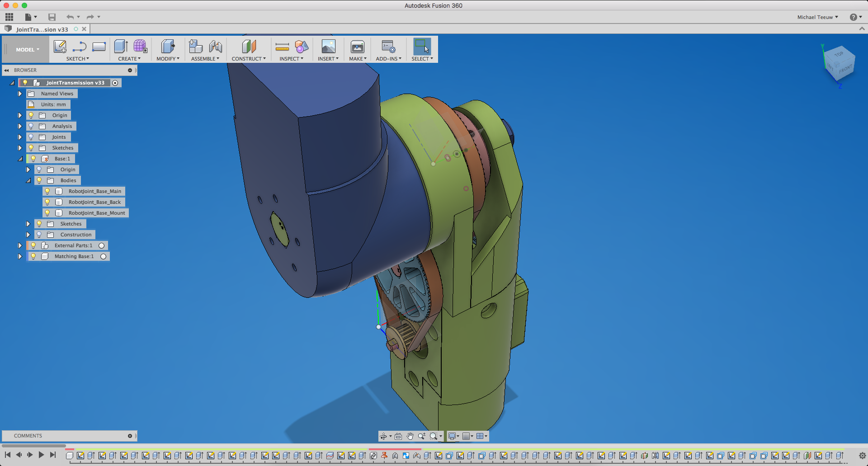
Task: Select the RobotJoint_Base_Mount body
Action: pos(96,213)
